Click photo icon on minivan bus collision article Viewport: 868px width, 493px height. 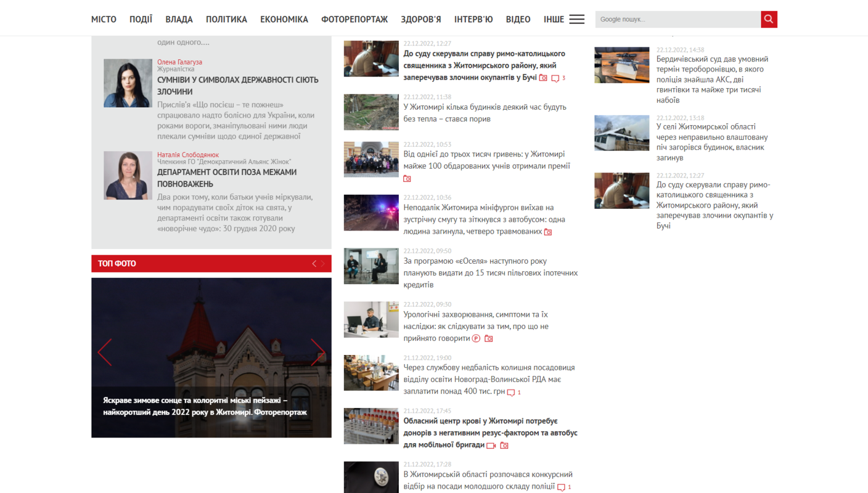(548, 232)
